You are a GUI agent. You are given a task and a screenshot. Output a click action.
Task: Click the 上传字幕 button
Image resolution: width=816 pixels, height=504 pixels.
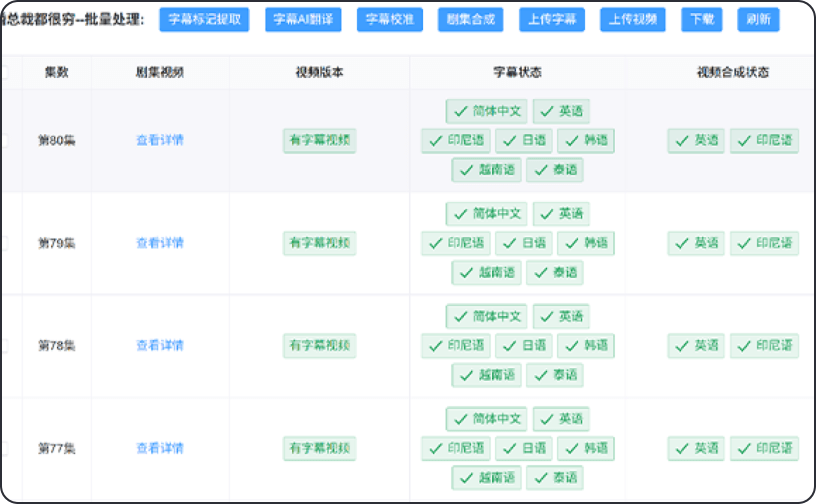tap(552, 19)
